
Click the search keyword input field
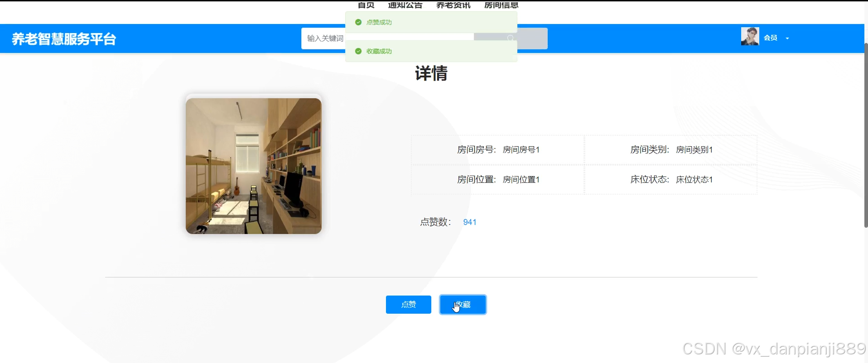pos(387,38)
